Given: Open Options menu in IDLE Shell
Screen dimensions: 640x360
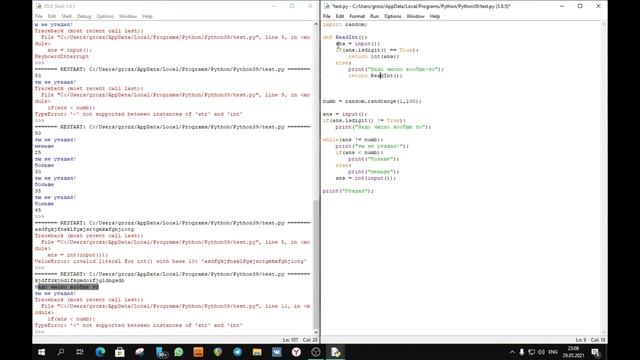Looking at the screenshot, I should (x=105, y=16).
